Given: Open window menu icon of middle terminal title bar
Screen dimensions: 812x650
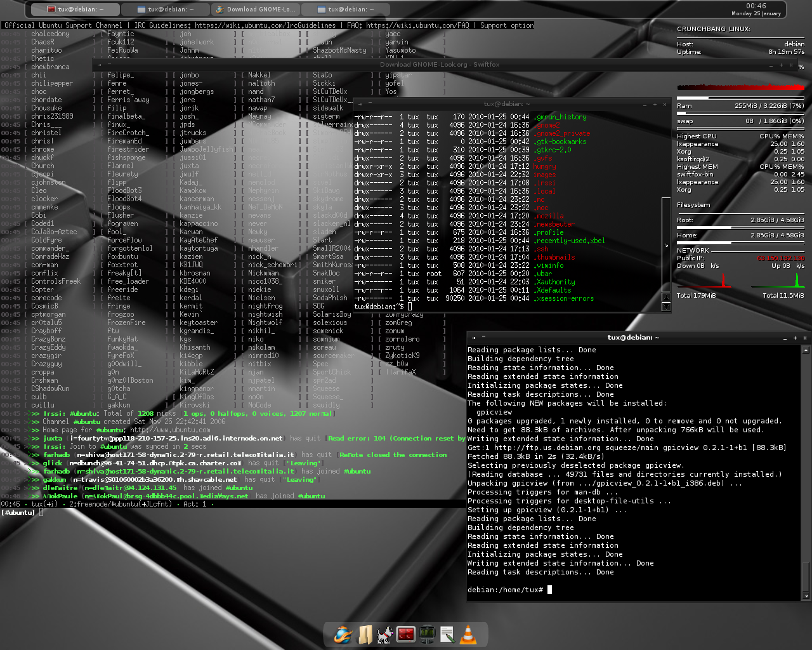Looking at the screenshot, I should (x=360, y=103).
